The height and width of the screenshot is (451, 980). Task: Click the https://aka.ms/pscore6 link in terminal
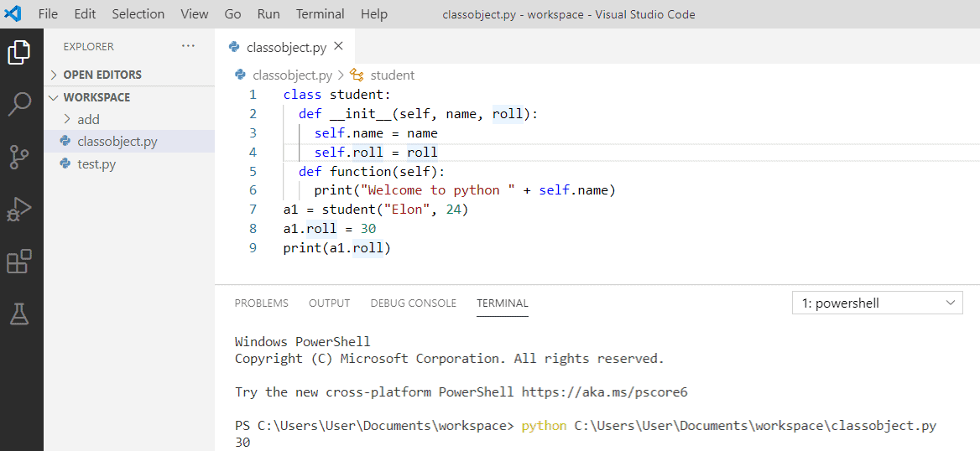click(x=604, y=392)
